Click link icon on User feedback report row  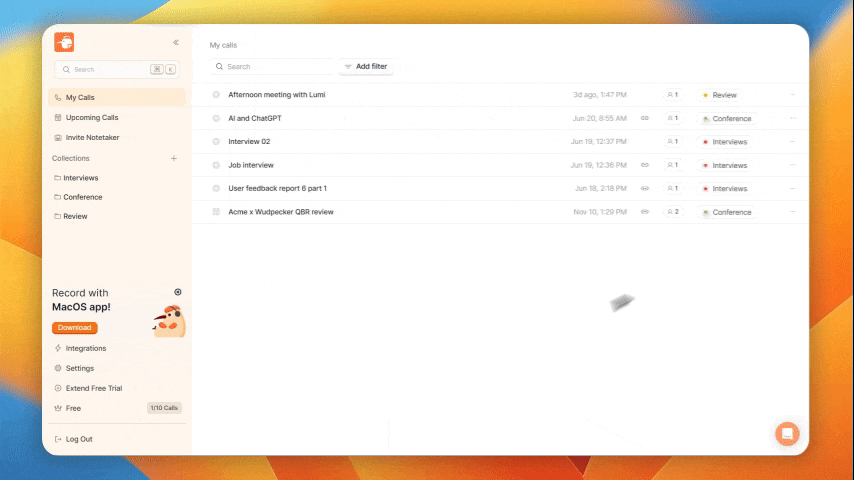click(645, 189)
